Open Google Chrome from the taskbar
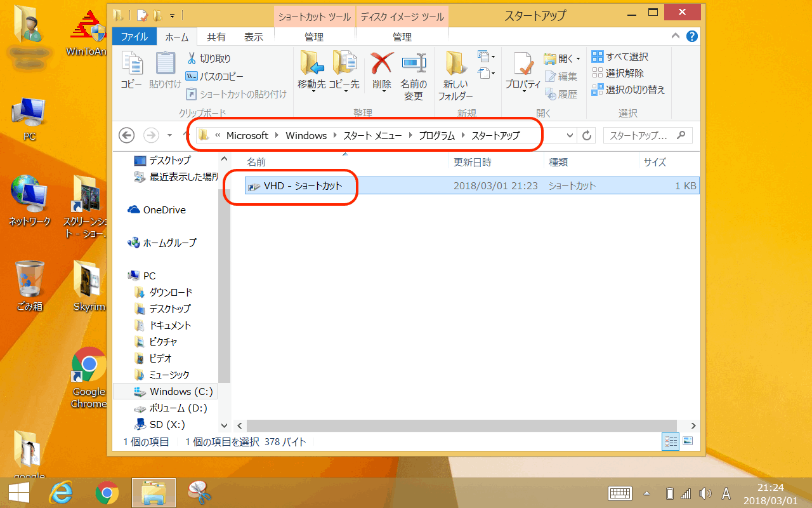Viewport: 812px width, 508px height. [107, 492]
